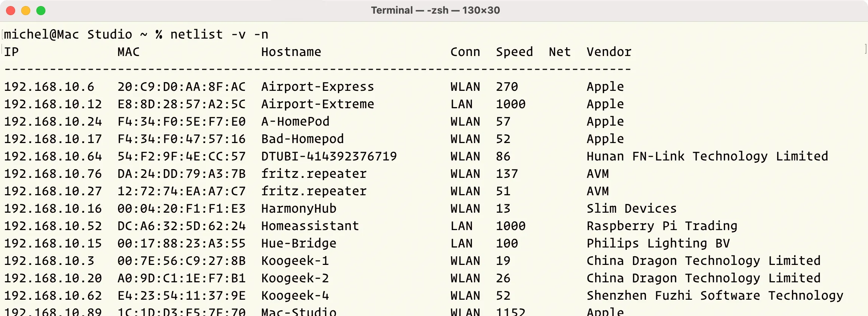Viewport: 868px width, 316px height.
Task: Click the Koogeek-4 hostname entry
Action: [x=295, y=296]
